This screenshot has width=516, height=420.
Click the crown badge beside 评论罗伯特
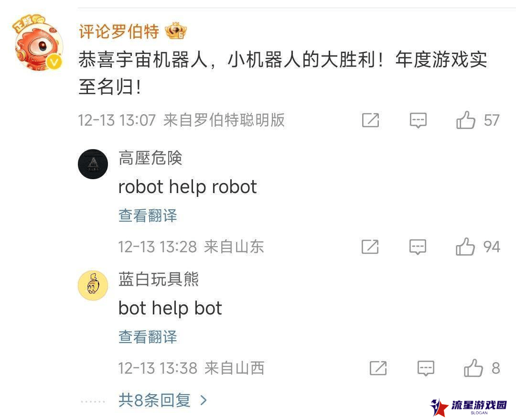[x=176, y=31]
